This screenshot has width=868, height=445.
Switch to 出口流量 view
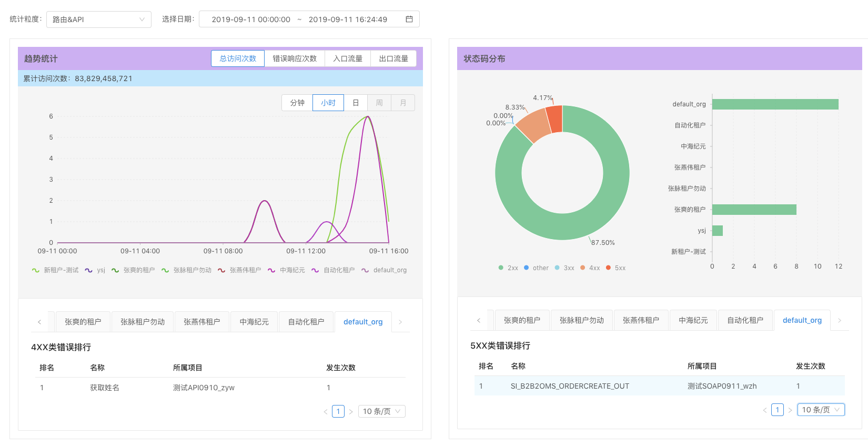[x=393, y=58]
